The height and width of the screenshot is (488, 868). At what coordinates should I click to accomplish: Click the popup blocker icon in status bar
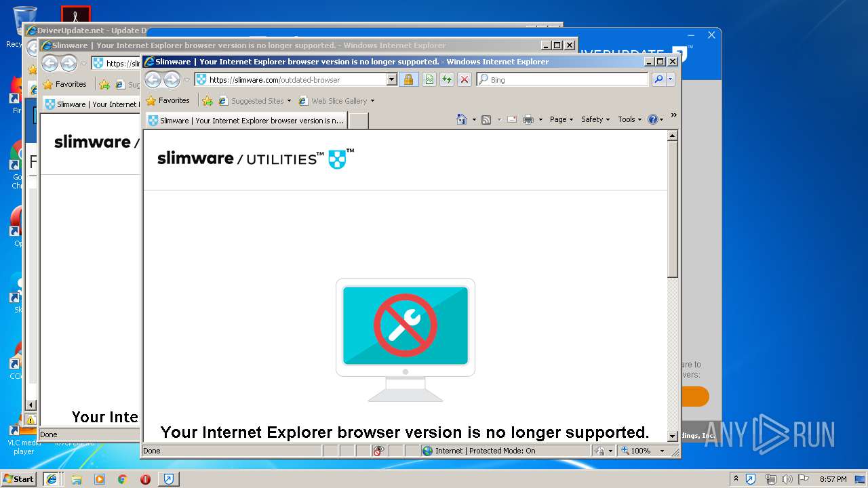click(x=379, y=451)
